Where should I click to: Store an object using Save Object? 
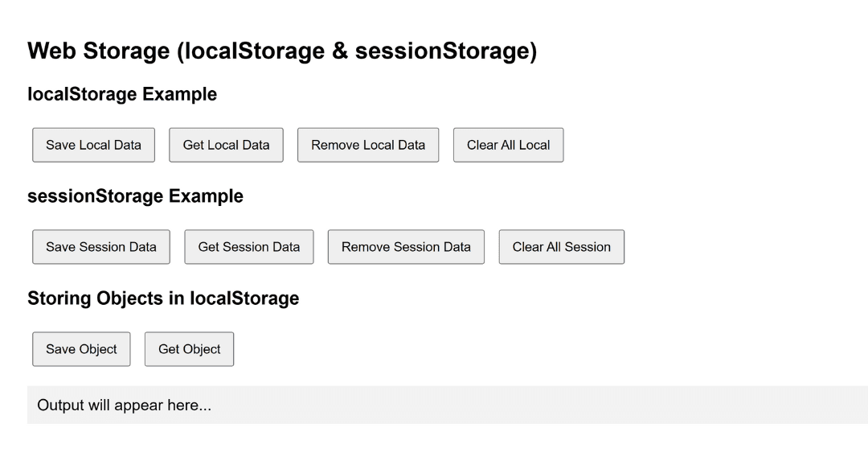(81, 349)
